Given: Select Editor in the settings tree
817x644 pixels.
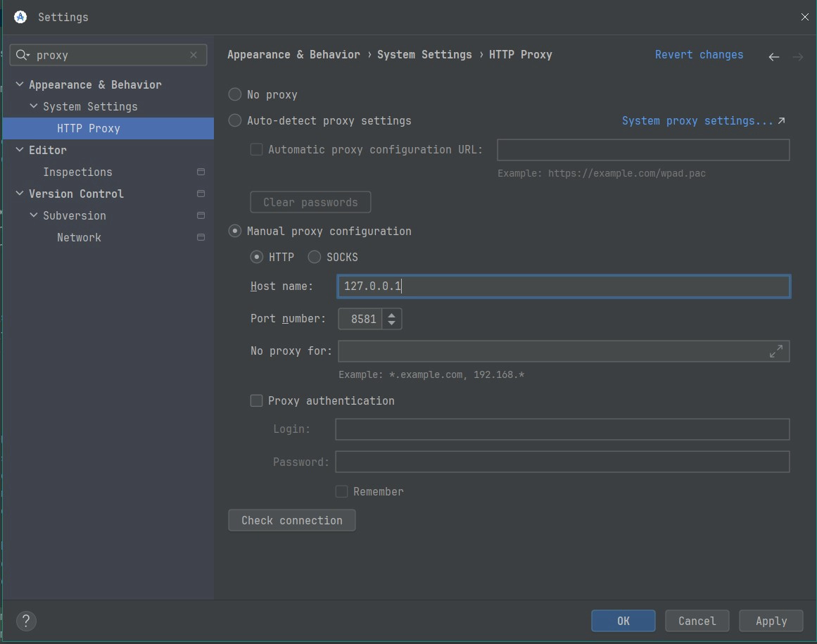Looking at the screenshot, I should (48, 150).
